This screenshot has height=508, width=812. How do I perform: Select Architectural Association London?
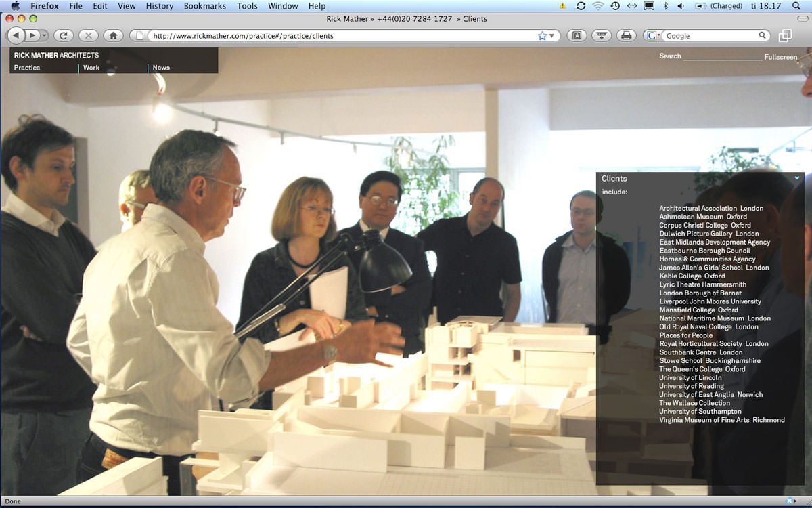[x=711, y=209]
